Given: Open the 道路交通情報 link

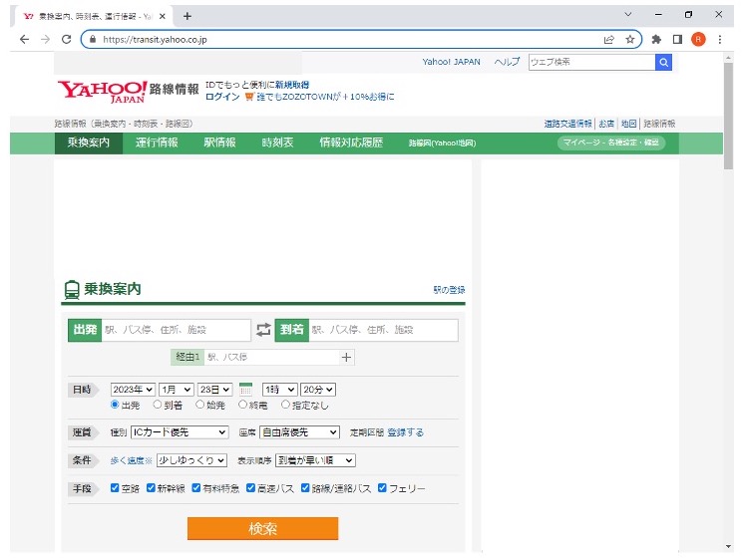Looking at the screenshot, I should click(x=567, y=124).
